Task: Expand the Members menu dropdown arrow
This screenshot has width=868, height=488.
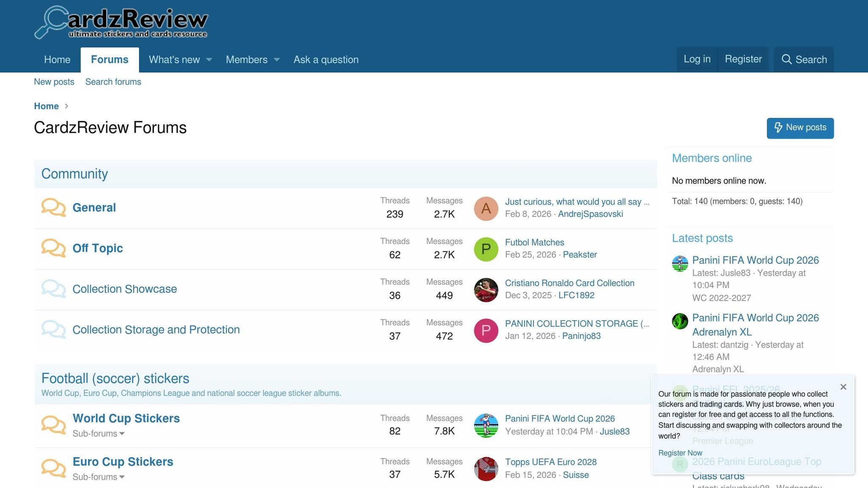Action: coord(277,60)
